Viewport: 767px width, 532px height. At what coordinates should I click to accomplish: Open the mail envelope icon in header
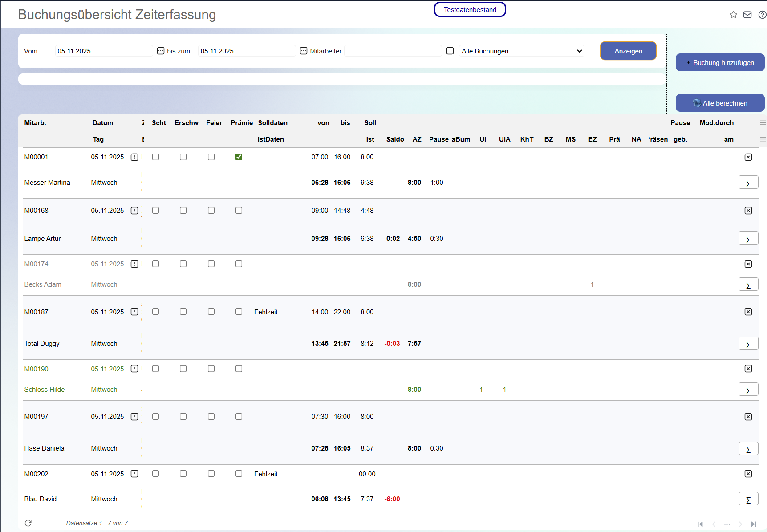point(747,15)
